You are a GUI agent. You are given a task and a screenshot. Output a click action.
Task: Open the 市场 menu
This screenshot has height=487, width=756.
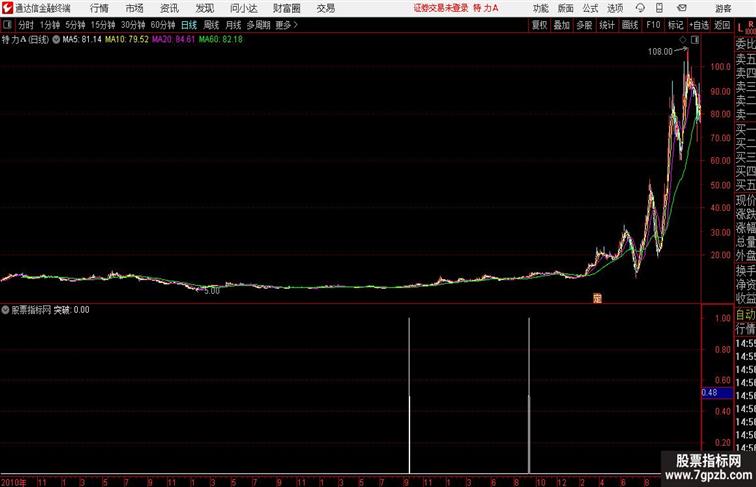point(135,8)
